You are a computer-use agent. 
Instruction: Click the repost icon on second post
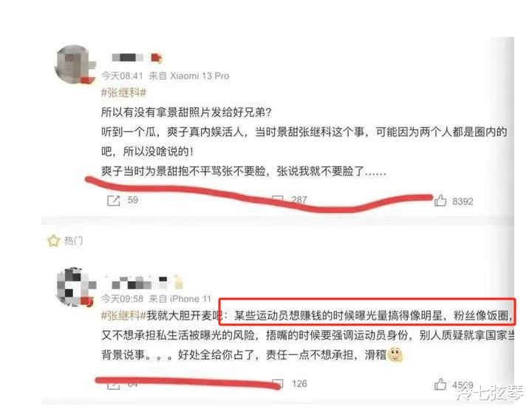(113, 385)
